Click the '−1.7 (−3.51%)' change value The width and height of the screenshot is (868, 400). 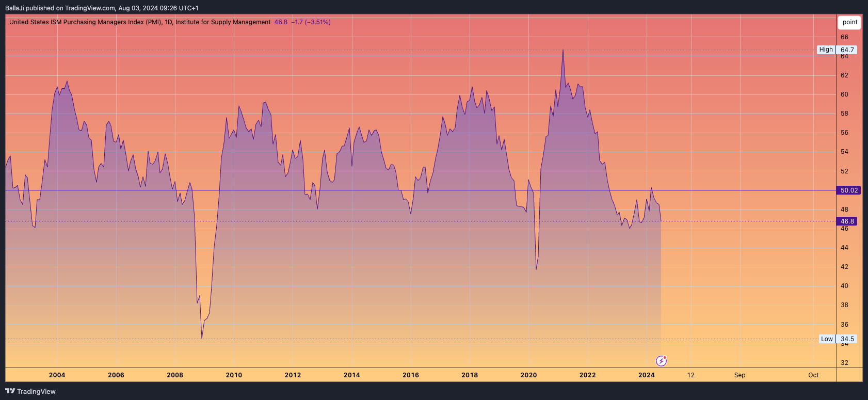tap(311, 22)
